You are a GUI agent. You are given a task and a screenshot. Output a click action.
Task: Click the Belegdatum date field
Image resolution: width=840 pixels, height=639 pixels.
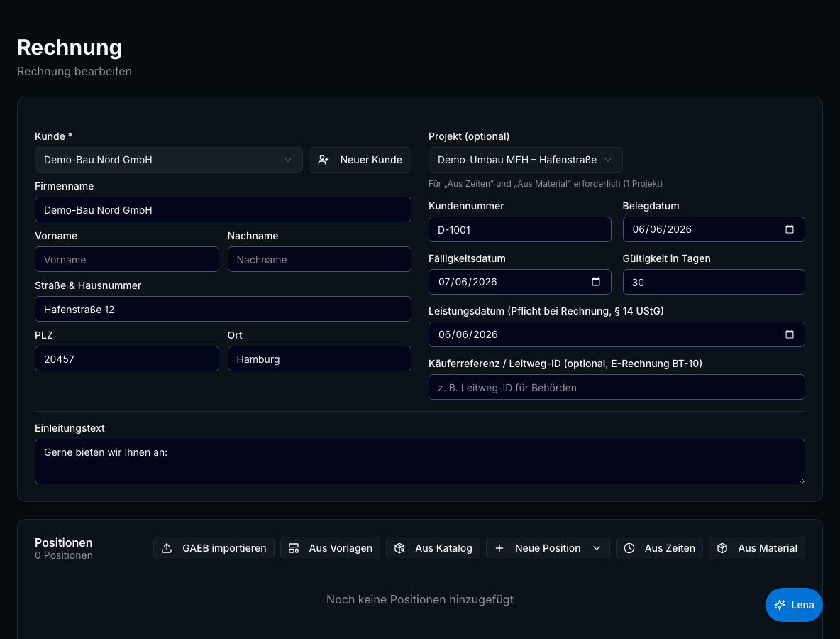(x=714, y=229)
